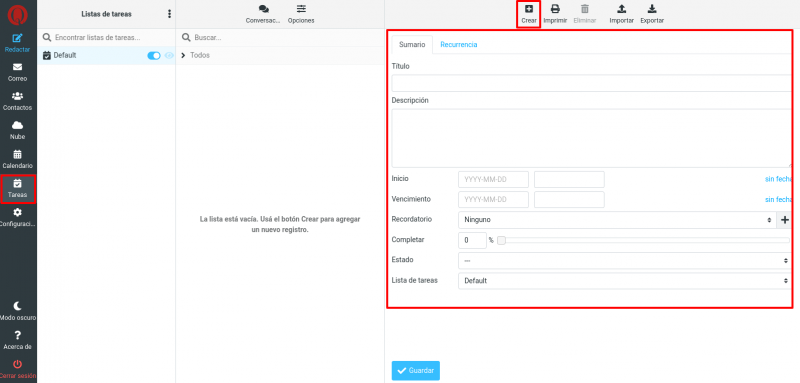
Task: Open Opciones toolbar button
Action: click(301, 14)
